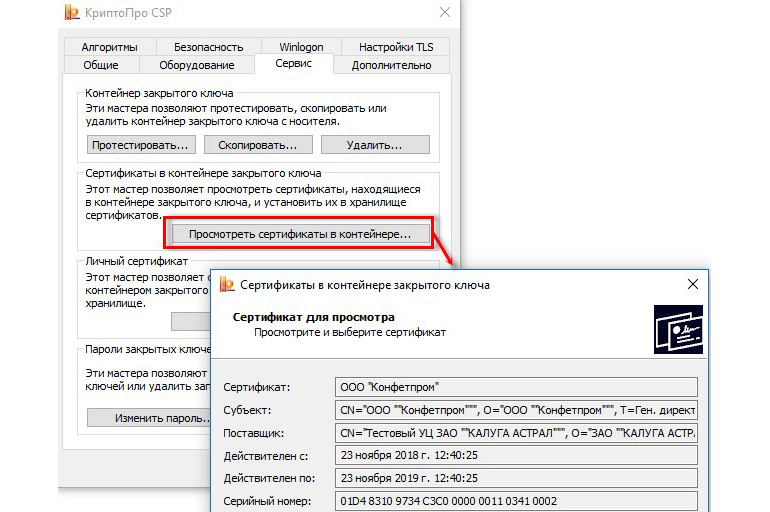
Task: Click the Изменить пароль button
Action: [x=149, y=418]
